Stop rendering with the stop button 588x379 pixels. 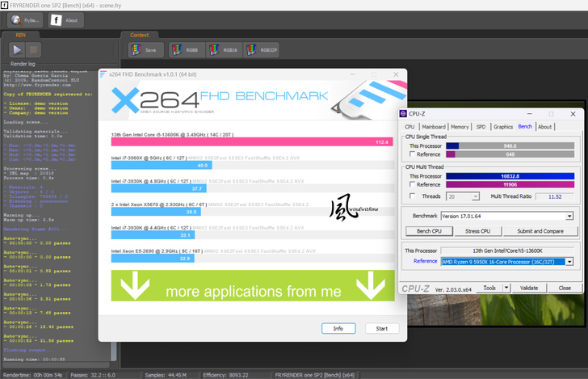point(33,49)
